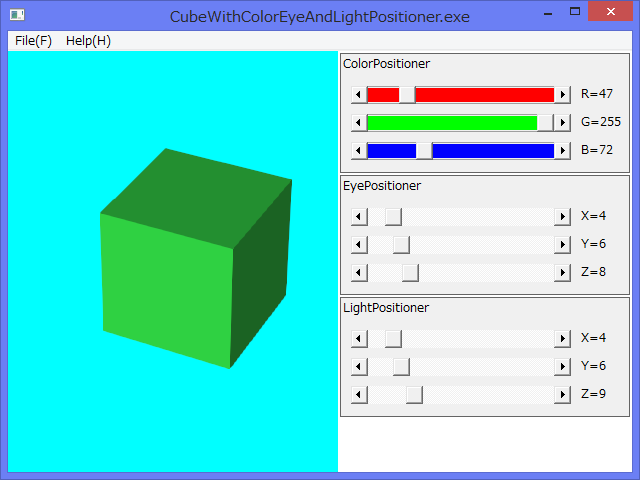Click the left arrow of the green G scrollbar

click(359, 122)
